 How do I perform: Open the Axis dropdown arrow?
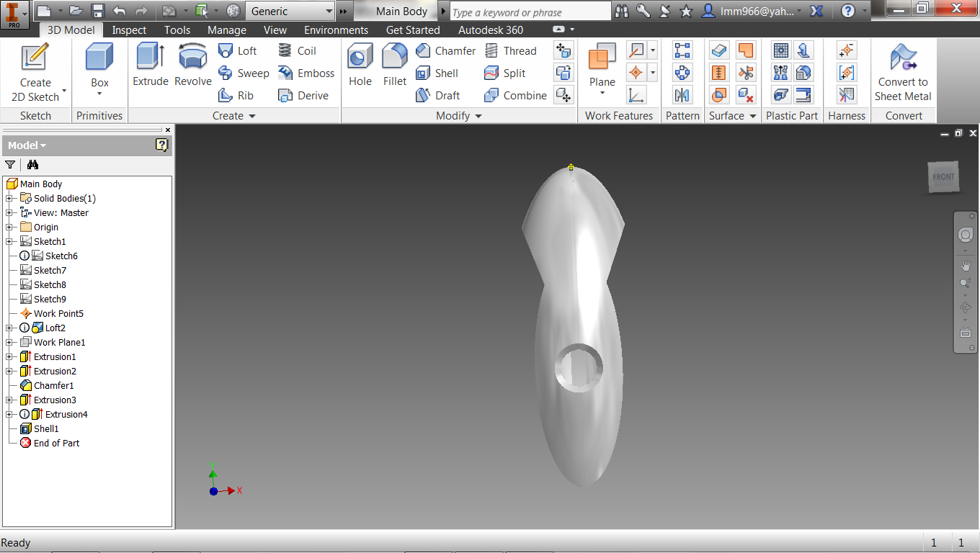click(x=653, y=50)
